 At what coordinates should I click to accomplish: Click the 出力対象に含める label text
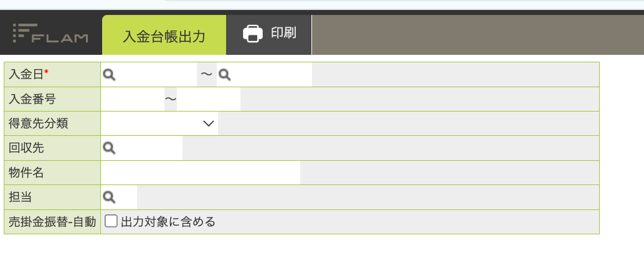pos(168,222)
